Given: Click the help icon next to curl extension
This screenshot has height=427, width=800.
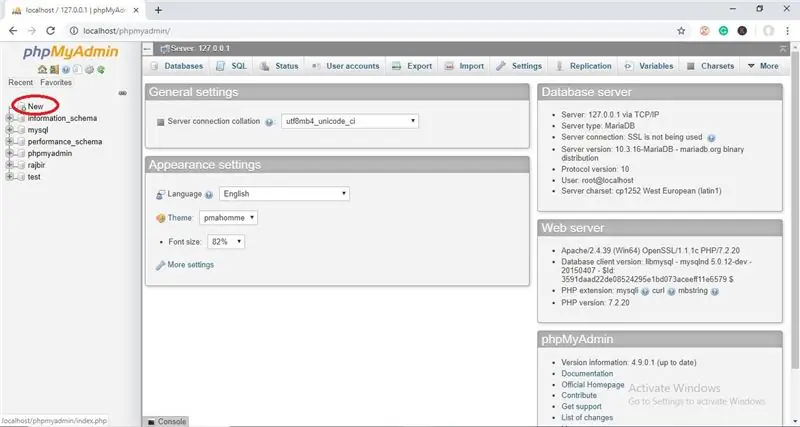Looking at the screenshot, I should [671, 291].
